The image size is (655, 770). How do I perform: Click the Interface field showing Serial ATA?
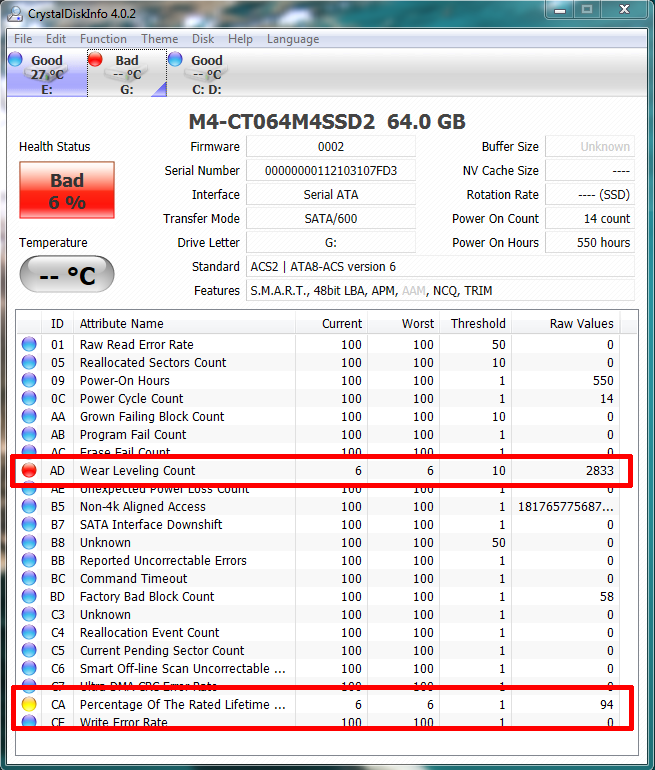(331, 195)
